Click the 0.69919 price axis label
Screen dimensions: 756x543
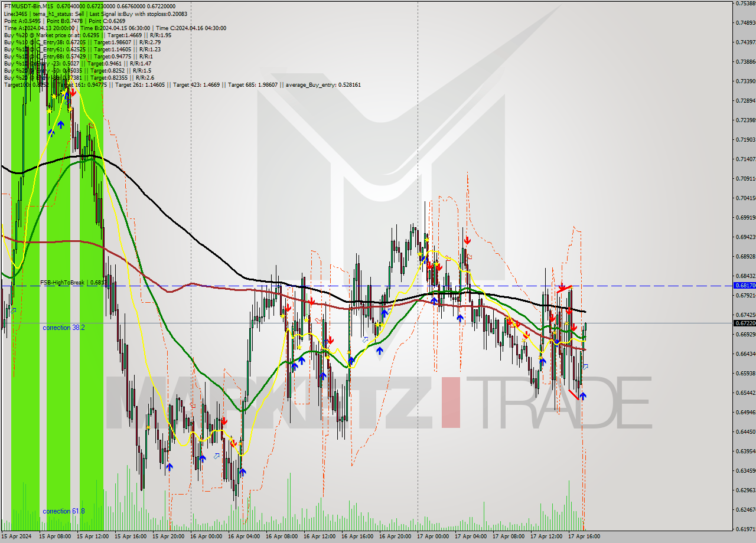point(745,217)
